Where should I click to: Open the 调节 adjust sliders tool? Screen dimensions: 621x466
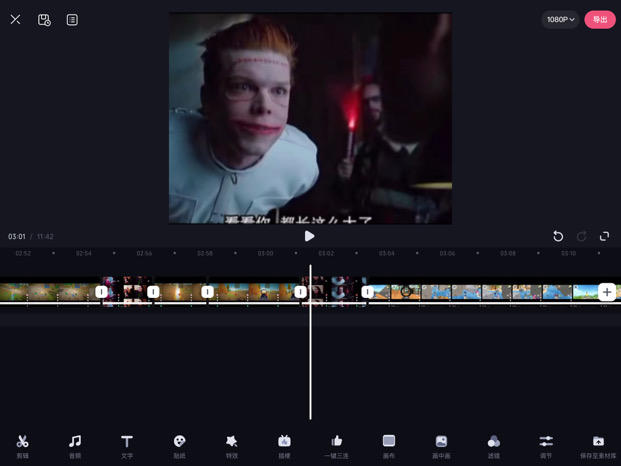546,447
